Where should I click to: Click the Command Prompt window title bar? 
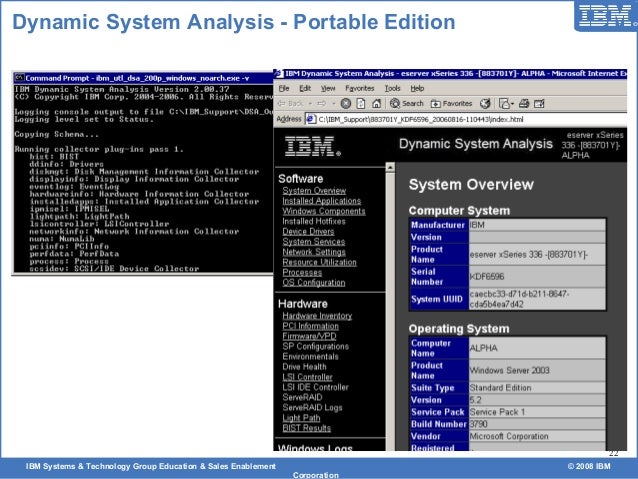coord(143,78)
